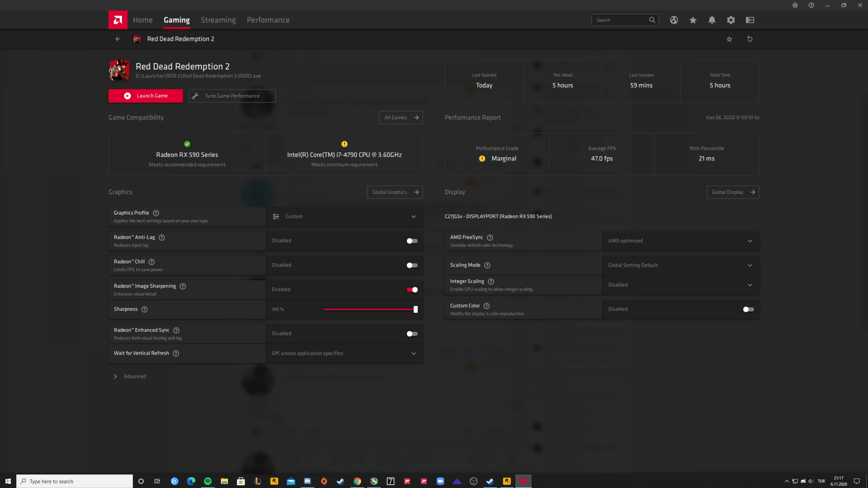Screen dimensions: 868x488
Task: Toggle Custom Color switch on
Action: click(x=748, y=310)
